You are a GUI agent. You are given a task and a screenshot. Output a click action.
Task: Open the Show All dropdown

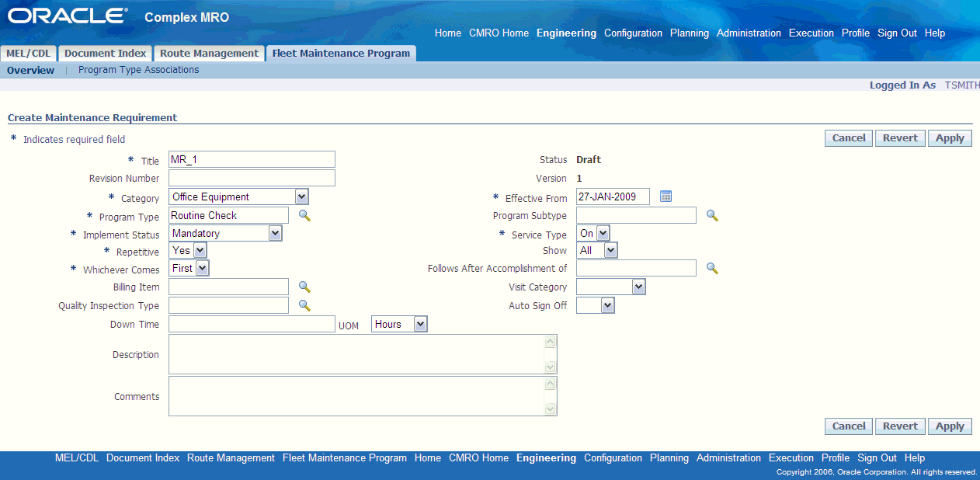pyautogui.click(x=597, y=250)
